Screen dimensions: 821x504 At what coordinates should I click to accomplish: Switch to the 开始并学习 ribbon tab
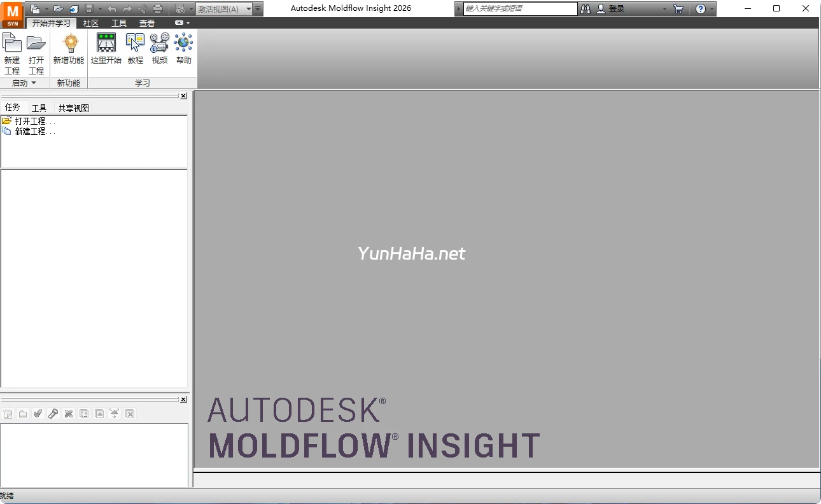(52, 23)
